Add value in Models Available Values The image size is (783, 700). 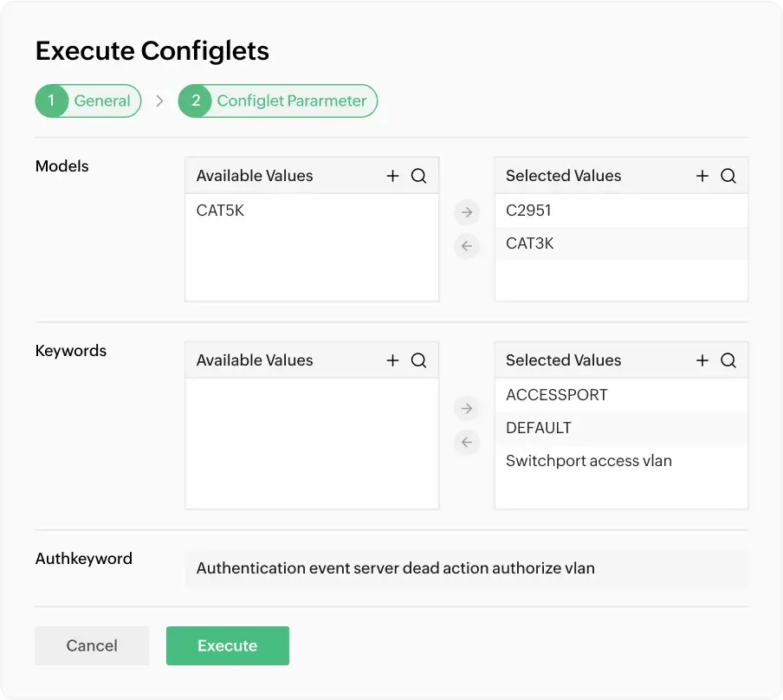[x=392, y=176]
